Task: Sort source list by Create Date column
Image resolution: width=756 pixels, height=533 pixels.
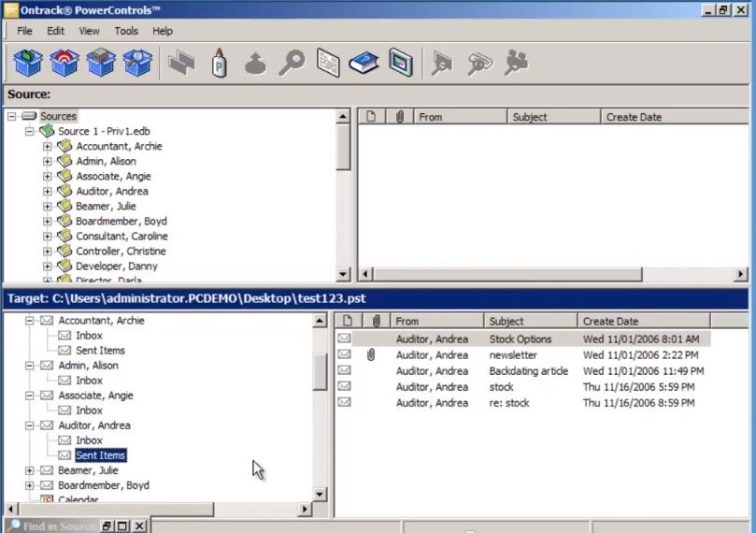Action: tap(675, 117)
